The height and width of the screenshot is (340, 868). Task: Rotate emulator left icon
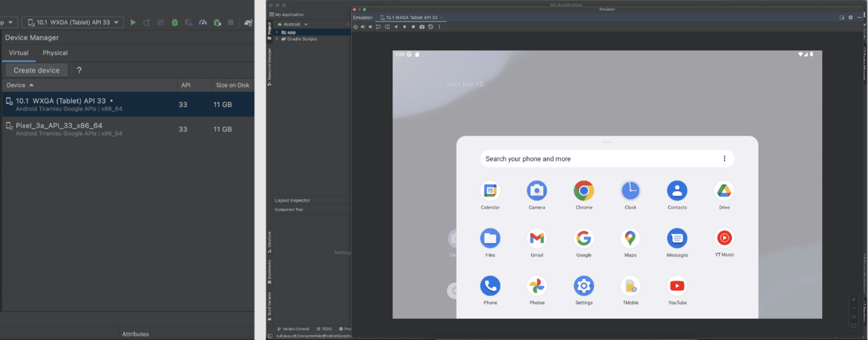[x=378, y=27]
